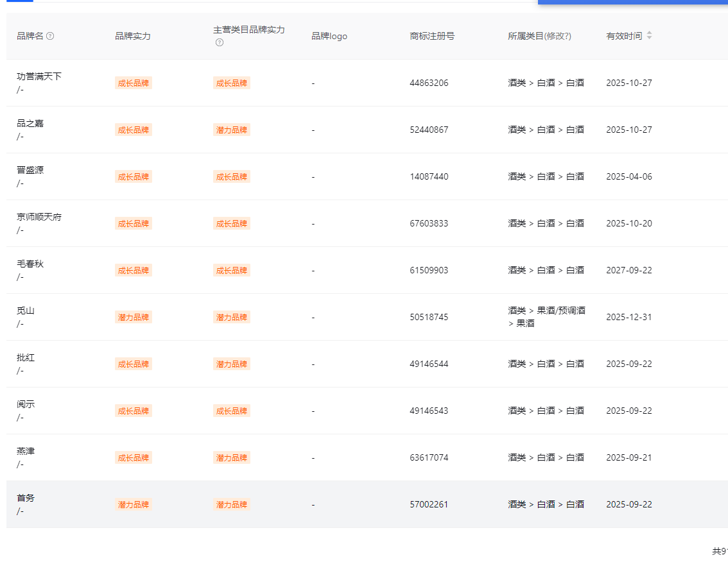
Task: Select the 京师顺天府 brand row
Action: point(39,217)
